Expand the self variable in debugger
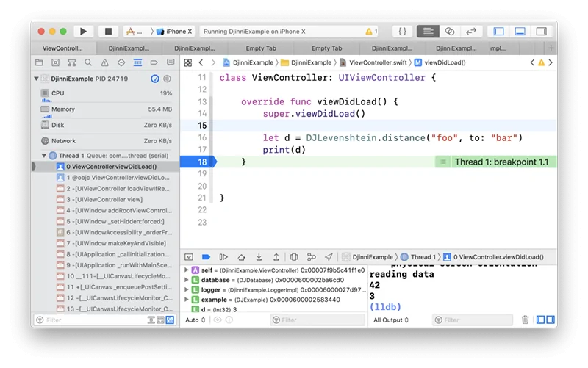The width and height of the screenshot is (588, 368). (187, 270)
